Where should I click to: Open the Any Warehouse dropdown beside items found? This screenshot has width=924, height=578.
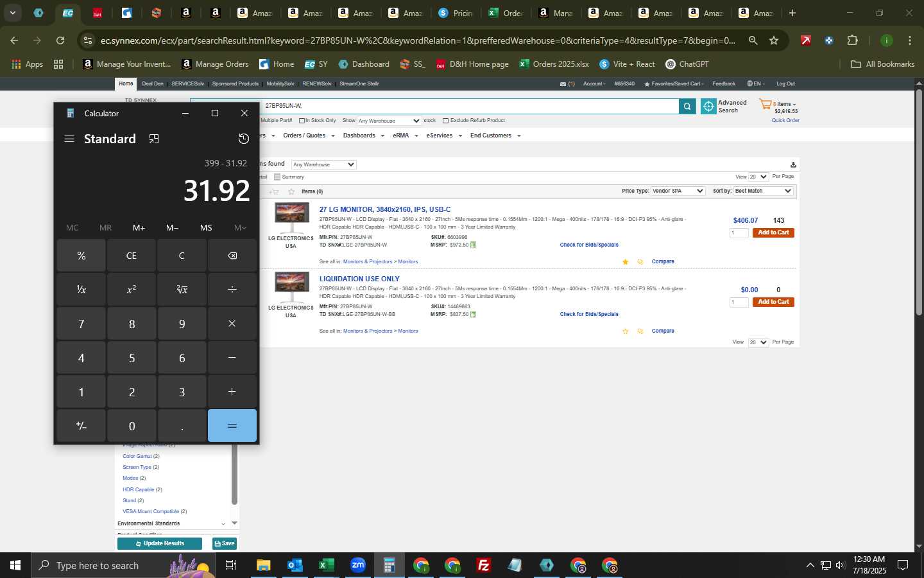pyautogui.click(x=323, y=164)
